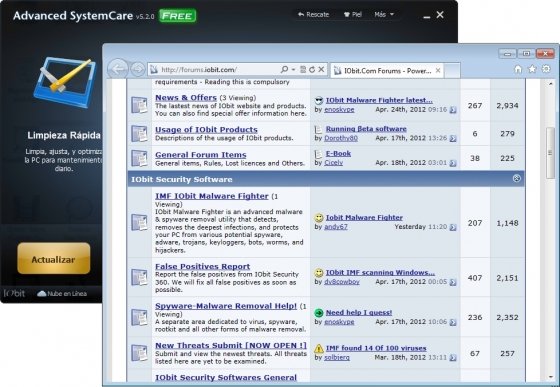The image size is (560, 387).
Task: Click the gold Actualizar button
Action: click(x=54, y=258)
